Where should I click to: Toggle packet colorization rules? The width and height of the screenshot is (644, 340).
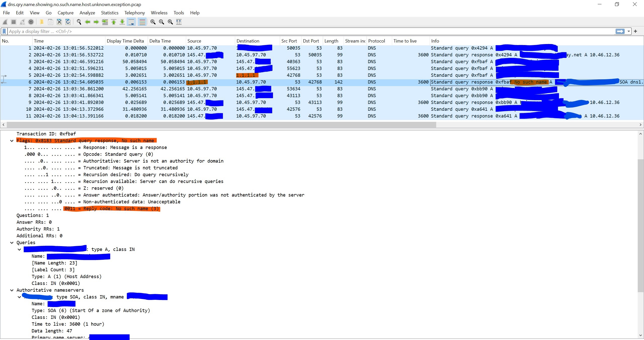click(x=142, y=22)
